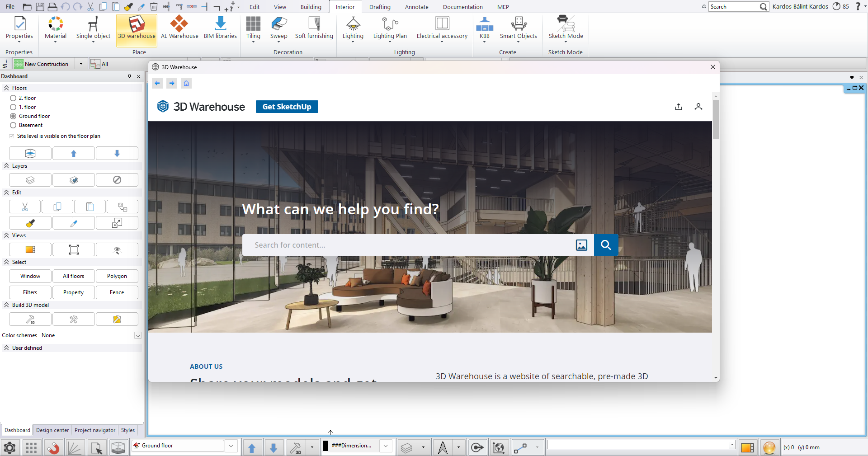
Task: Select the 2. floor radio button
Action: pos(13,98)
